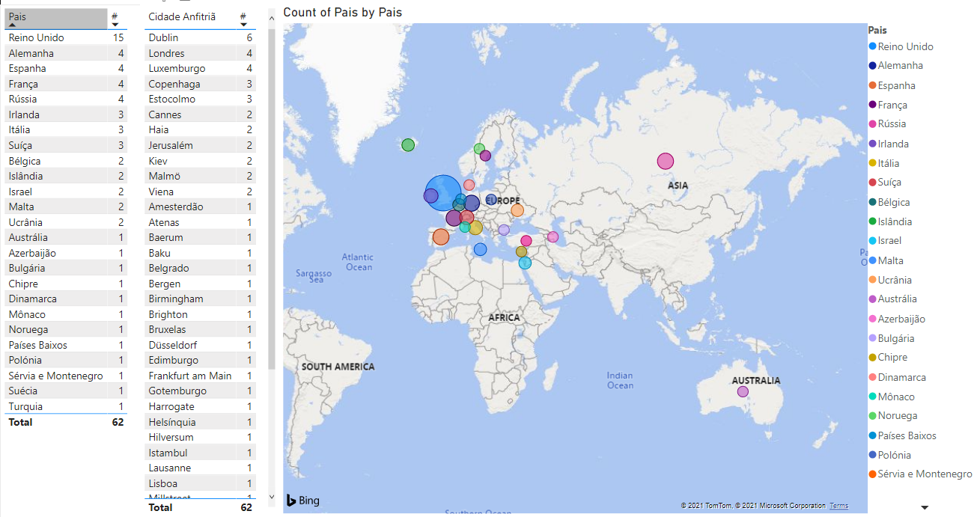Viewport: 980px width, 517px height.
Task: Select Israel legend item
Action: pyautogui.click(x=885, y=241)
